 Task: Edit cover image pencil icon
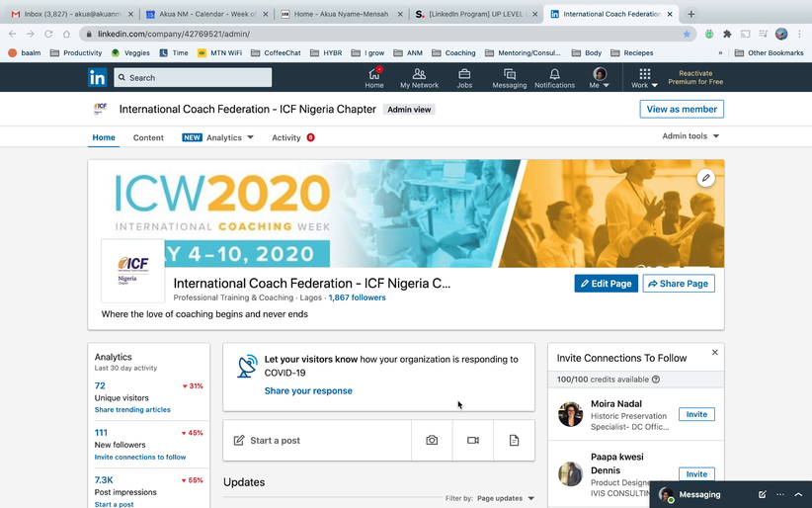click(x=705, y=178)
